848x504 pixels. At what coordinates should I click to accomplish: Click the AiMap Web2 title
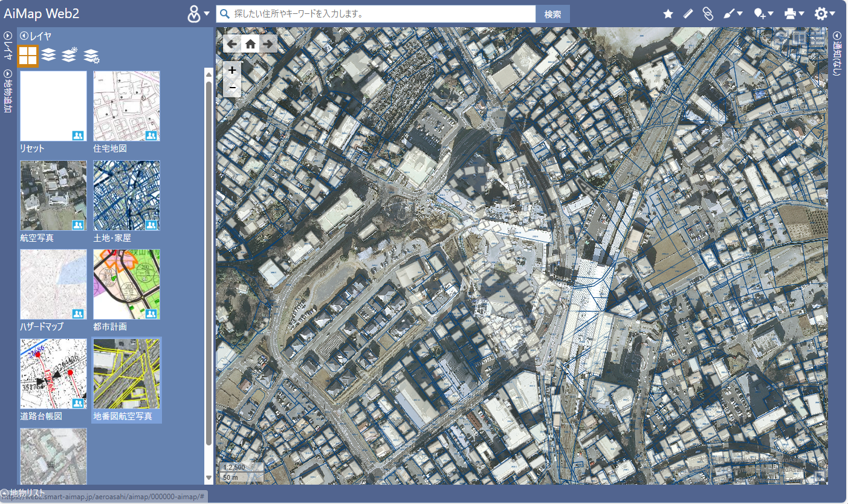[42, 13]
